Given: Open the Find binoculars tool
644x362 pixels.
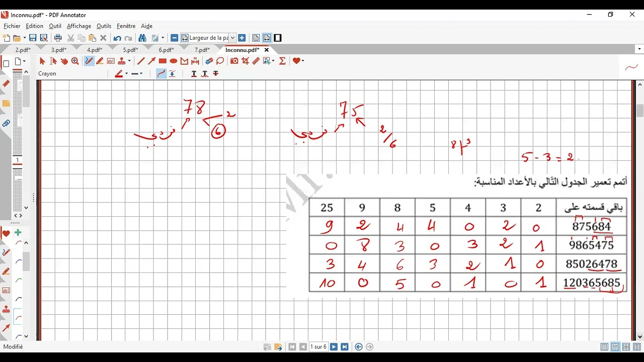Looking at the screenshot, I should coord(142,38).
